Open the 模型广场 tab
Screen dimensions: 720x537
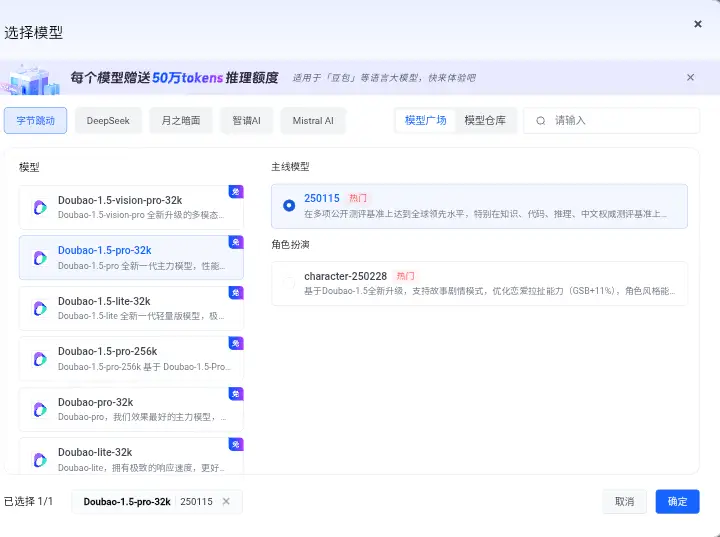425,120
